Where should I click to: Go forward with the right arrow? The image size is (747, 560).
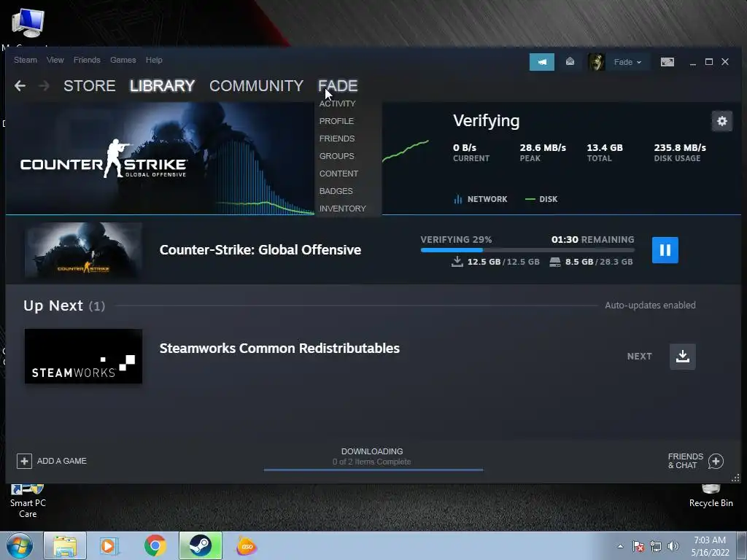(44, 86)
